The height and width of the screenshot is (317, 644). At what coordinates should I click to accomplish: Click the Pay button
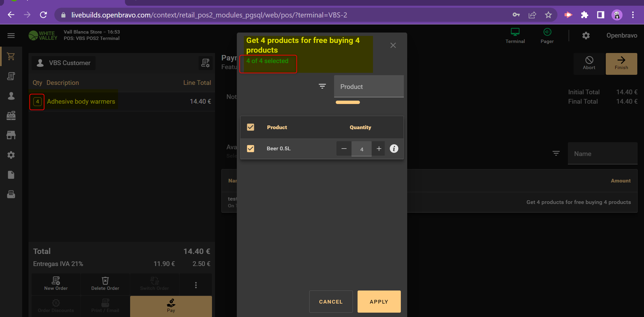[171, 306]
